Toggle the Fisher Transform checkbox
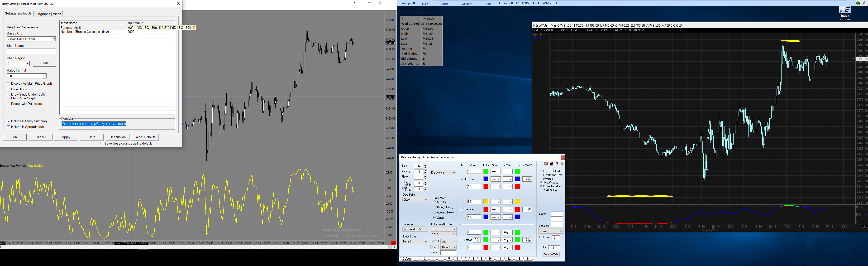868x266 pixels. click(541, 186)
